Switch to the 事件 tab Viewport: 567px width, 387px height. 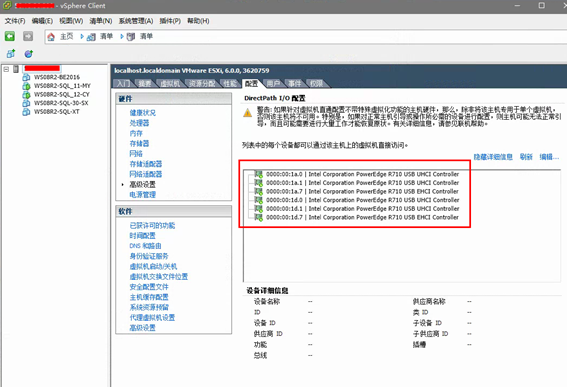[x=295, y=84]
